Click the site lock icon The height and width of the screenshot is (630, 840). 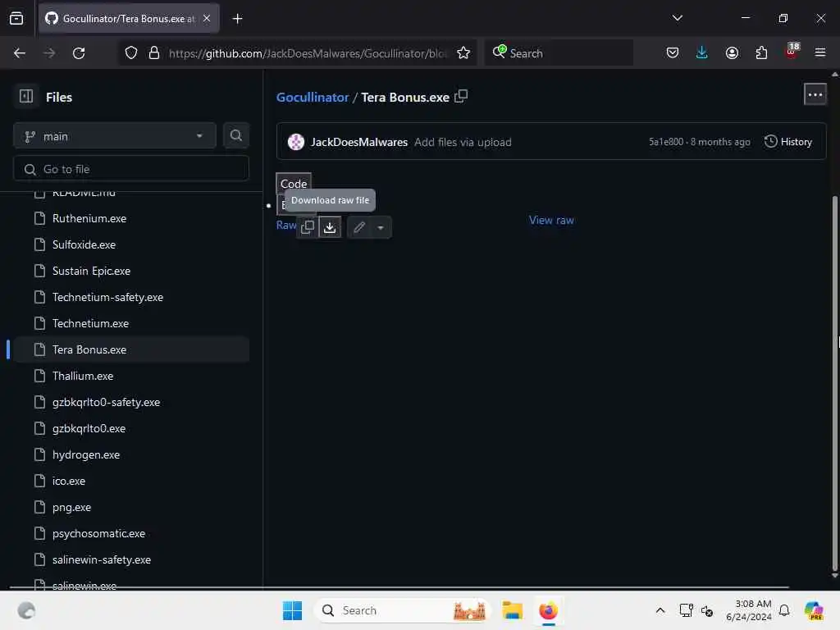(154, 53)
